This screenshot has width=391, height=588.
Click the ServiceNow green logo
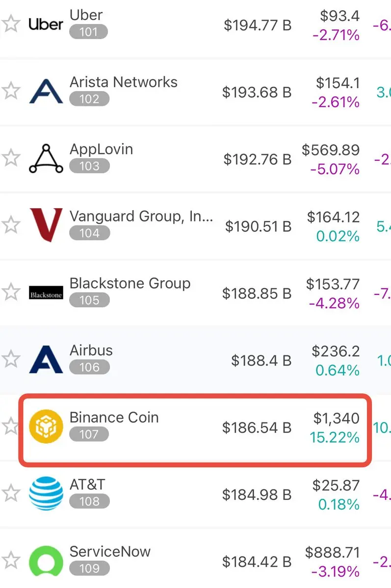[46, 561]
